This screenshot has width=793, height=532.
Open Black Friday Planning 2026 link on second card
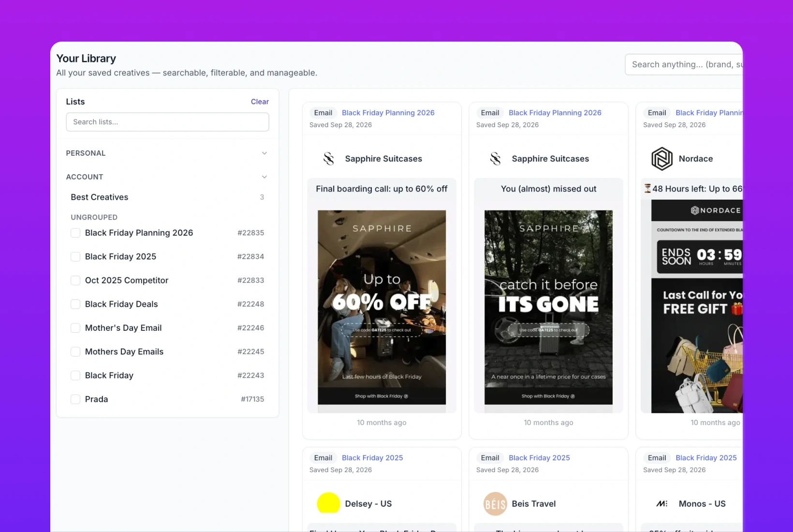click(555, 113)
